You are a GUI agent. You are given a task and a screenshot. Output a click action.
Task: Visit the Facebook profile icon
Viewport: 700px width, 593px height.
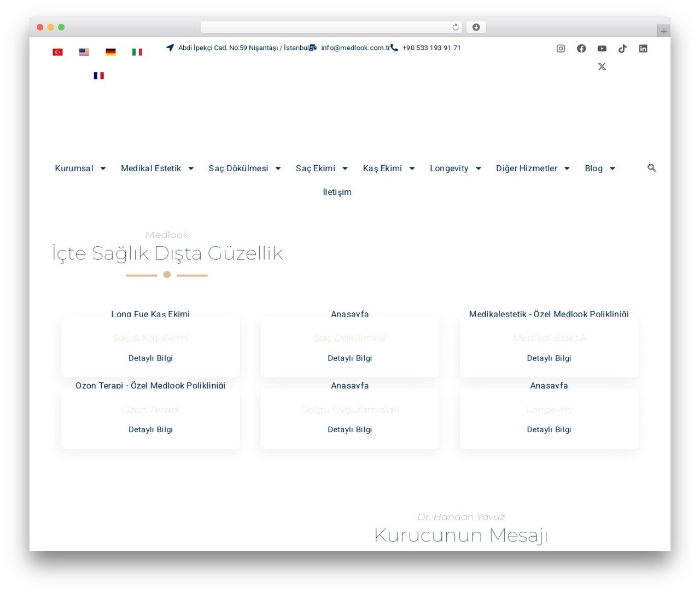[581, 49]
